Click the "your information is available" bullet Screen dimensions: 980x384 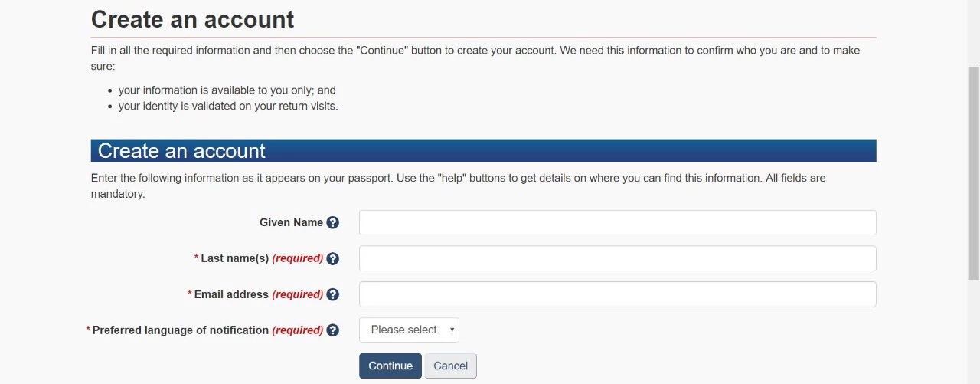pyautogui.click(x=227, y=90)
